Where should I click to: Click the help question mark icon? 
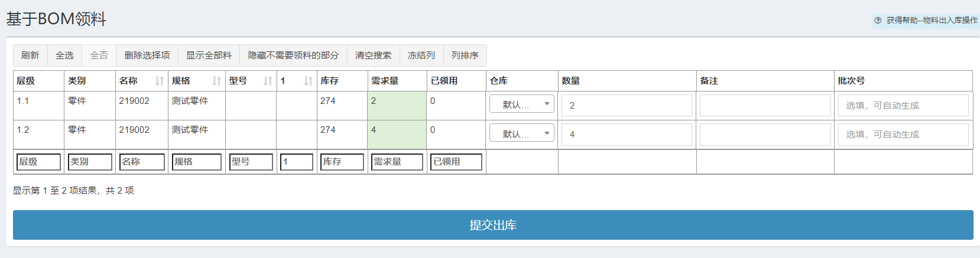pyautogui.click(x=878, y=20)
